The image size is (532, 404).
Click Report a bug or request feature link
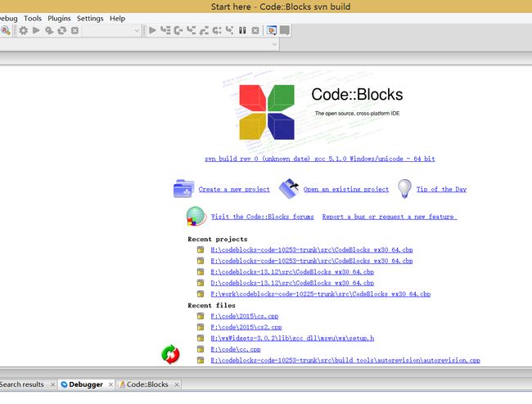pyautogui.click(x=390, y=217)
